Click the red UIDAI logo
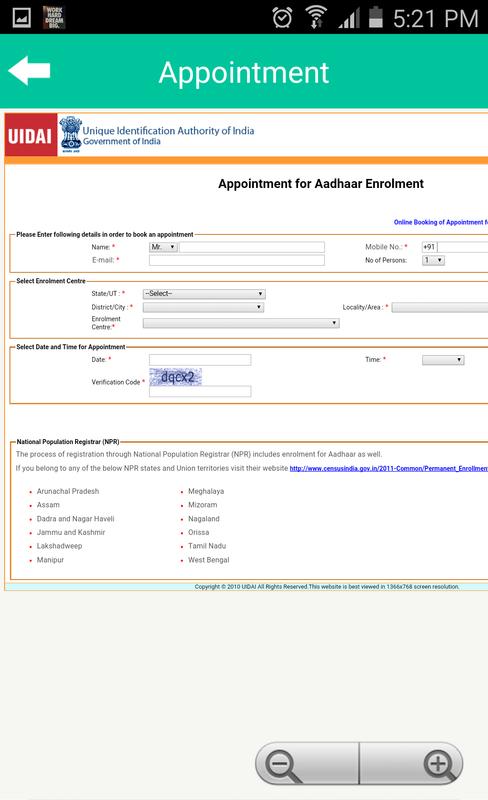Screen dimensions: 488x800 31,135
